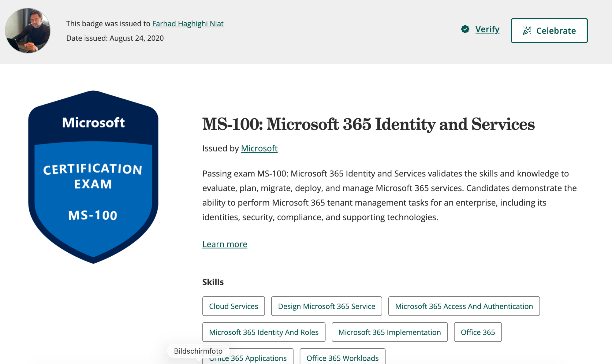Select the Design Microsoft 365 Service tag
The image size is (612, 364).
[327, 306]
